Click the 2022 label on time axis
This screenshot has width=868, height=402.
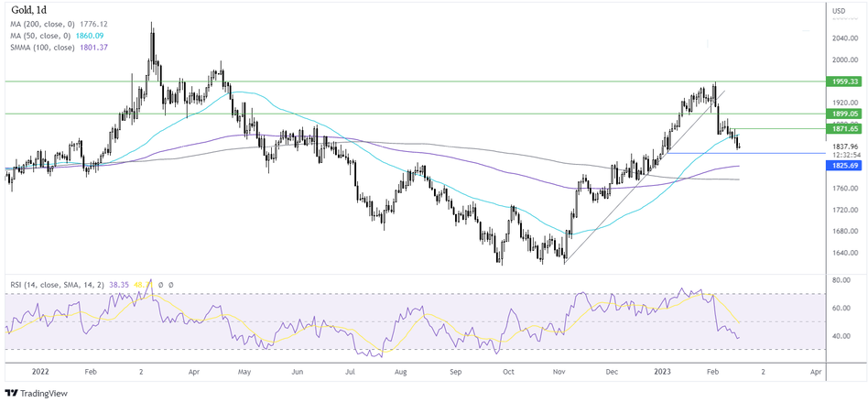pos(39,374)
